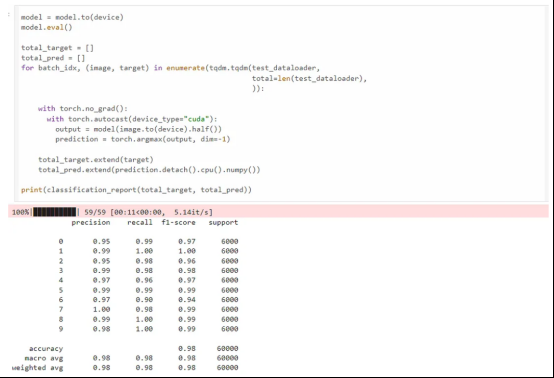Click the total=len(test_dataloader) argument line

point(309,78)
